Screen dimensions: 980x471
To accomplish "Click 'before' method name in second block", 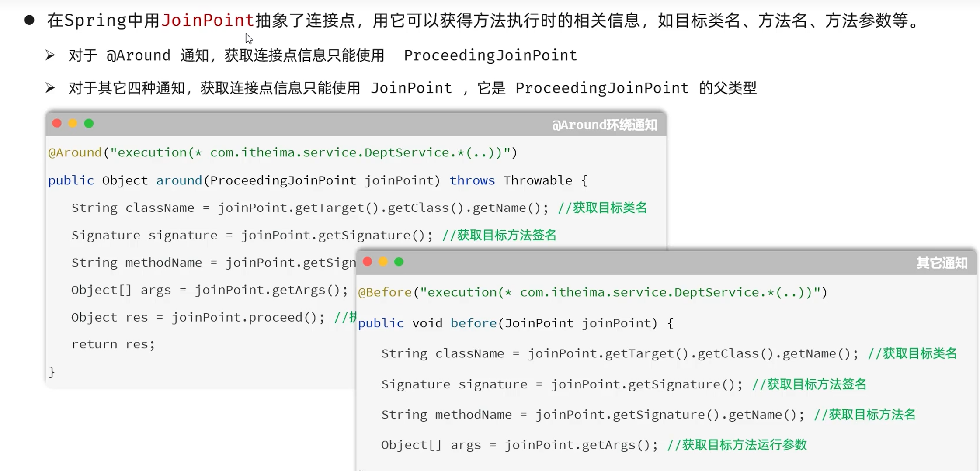I will pos(473,323).
